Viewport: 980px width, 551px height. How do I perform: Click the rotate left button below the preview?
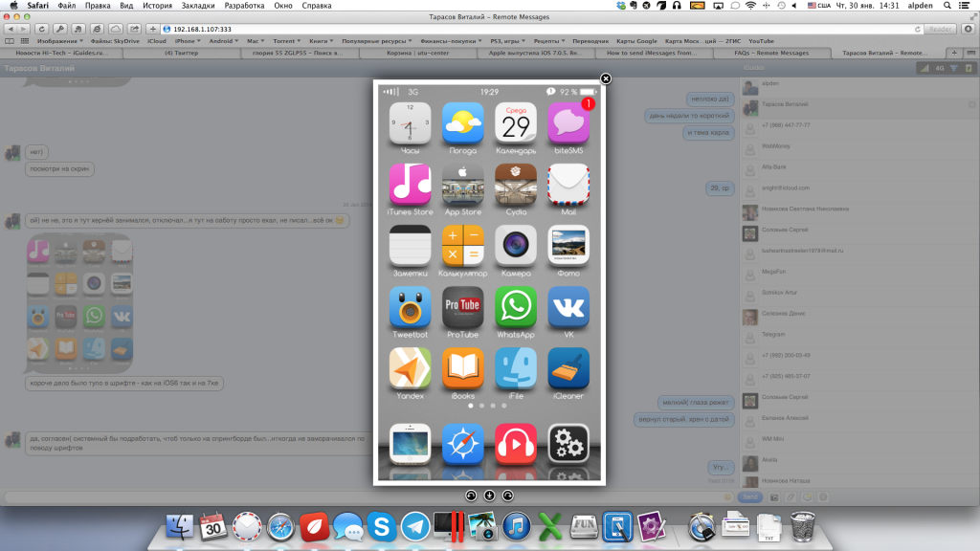[x=470, y=495]
